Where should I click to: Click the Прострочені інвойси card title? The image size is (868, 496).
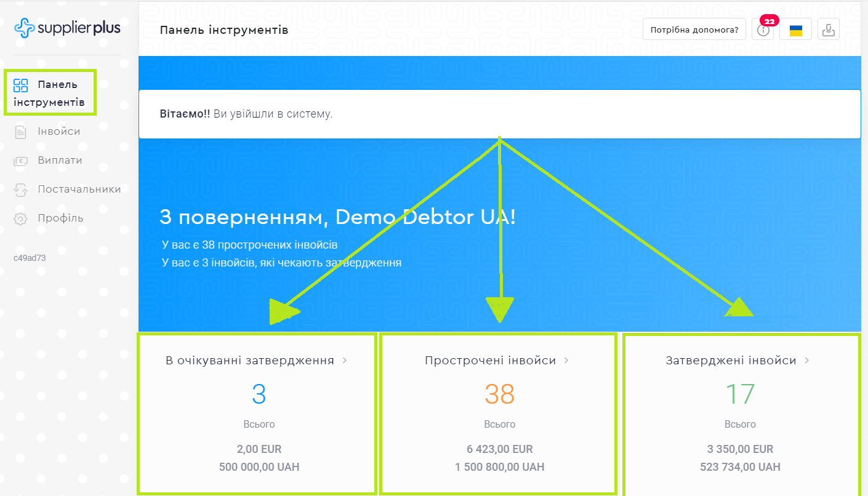[490, 361]
